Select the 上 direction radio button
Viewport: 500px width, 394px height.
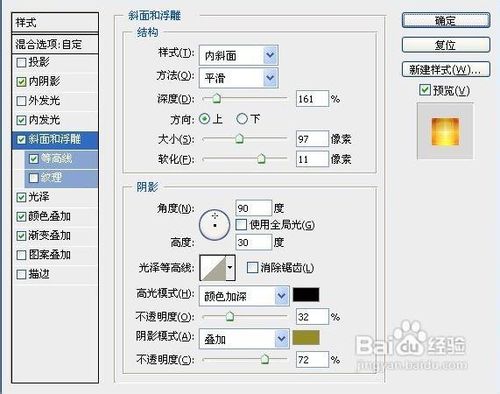point(204,119)
